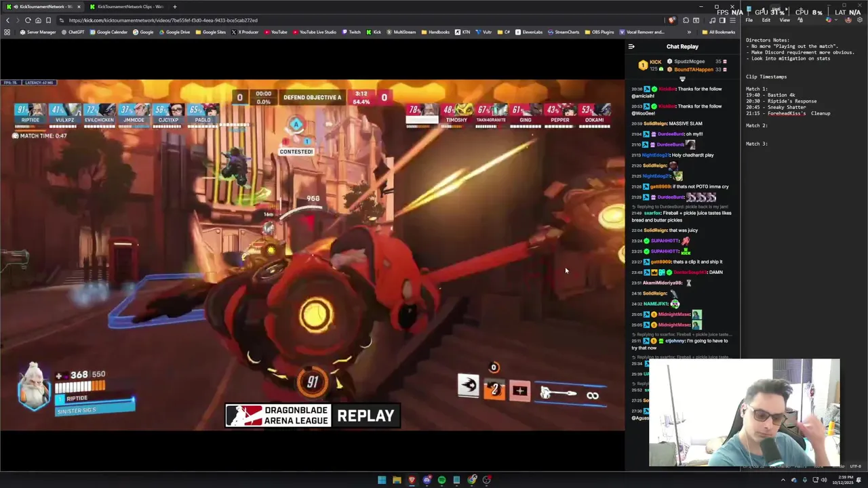Open Notepad File menu
This screenshot has height=488, width=868.
point(749,20)
